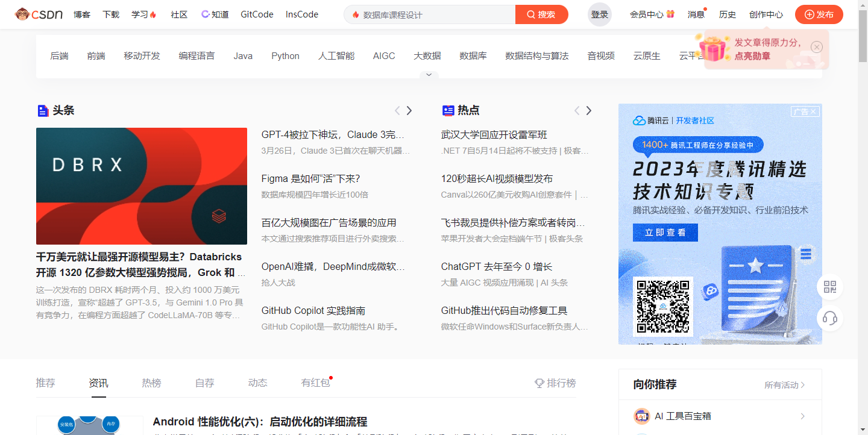
Task: Go to next 热点 page
Action: (589, 111)
